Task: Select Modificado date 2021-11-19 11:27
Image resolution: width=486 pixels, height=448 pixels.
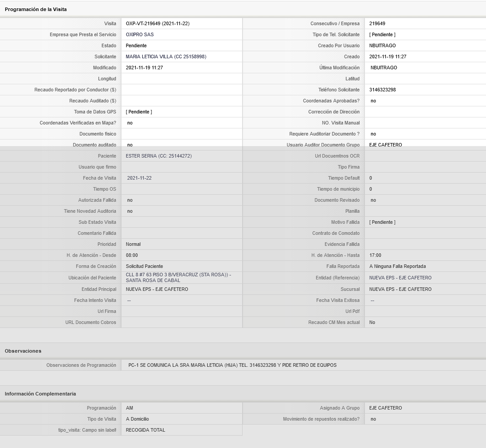Action: point(144,68)
